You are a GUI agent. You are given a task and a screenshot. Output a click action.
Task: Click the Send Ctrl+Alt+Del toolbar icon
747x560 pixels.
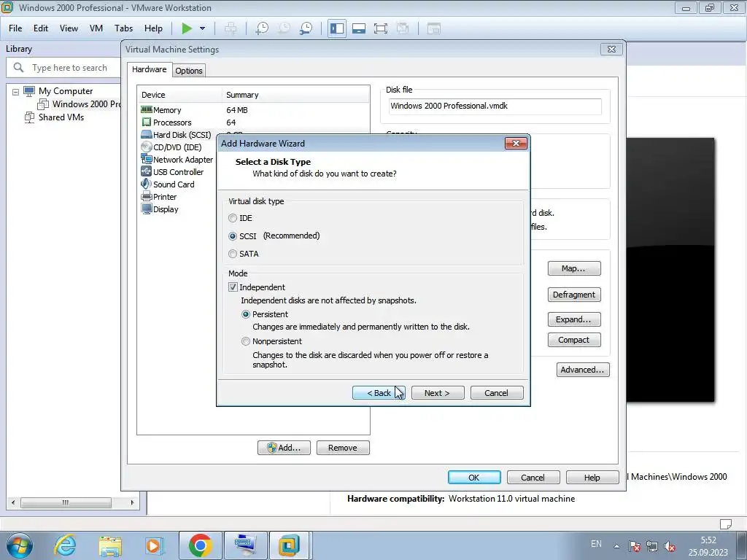(231, 28)
